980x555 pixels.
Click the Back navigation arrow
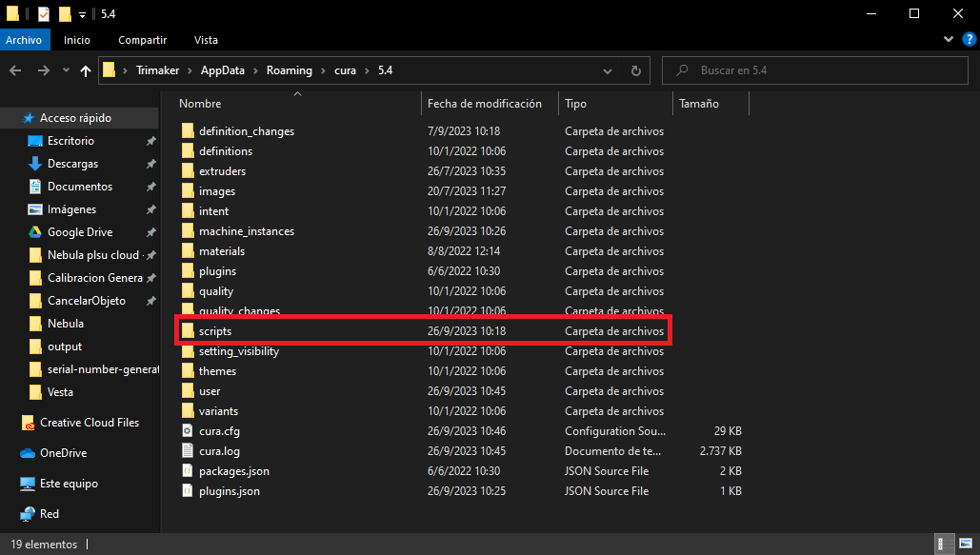[15, 70]
